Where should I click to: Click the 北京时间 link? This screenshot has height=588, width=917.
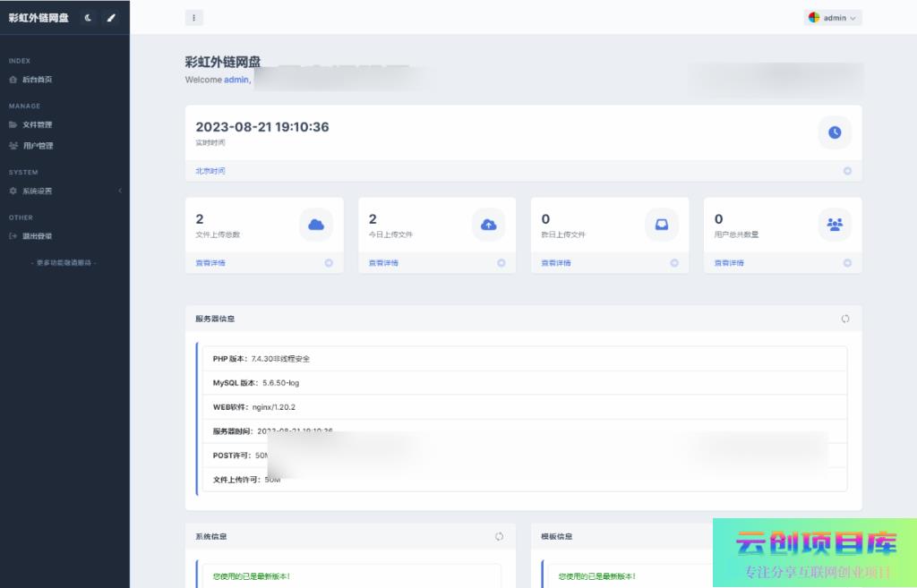point(210,171)
